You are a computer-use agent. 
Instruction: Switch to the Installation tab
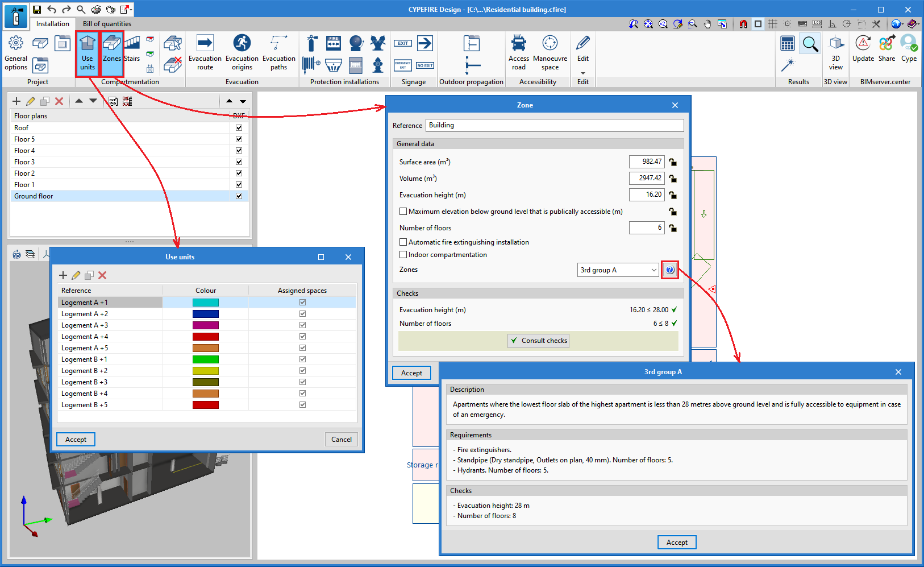pyautogui.click(x=52, y=24)
